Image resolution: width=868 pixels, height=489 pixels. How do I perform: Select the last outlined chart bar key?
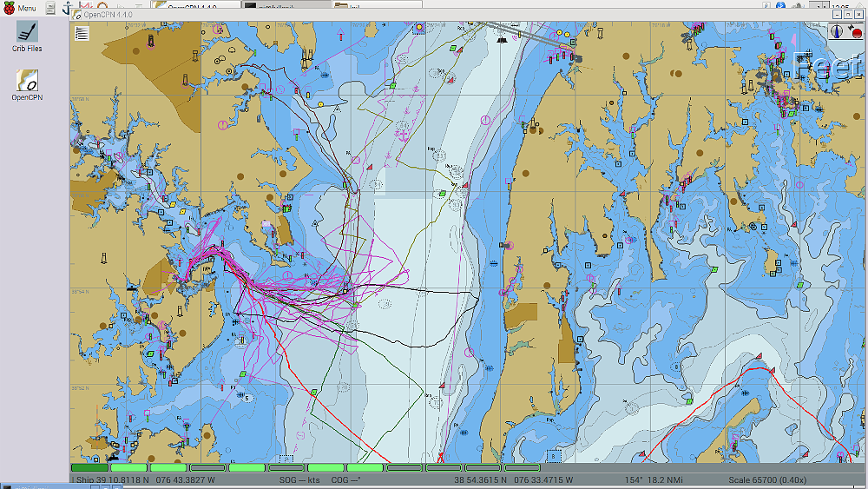tap(523, 468)
